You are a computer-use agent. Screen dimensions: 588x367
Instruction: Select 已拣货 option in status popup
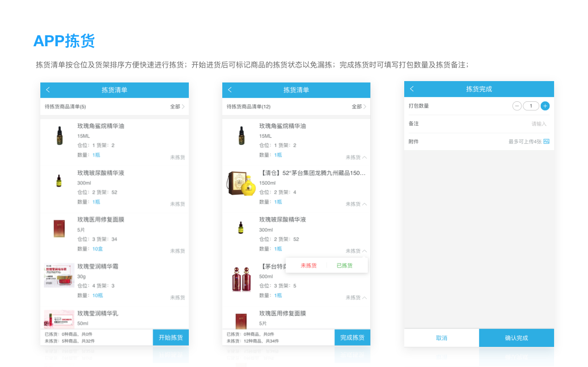(x=345, y=265)
